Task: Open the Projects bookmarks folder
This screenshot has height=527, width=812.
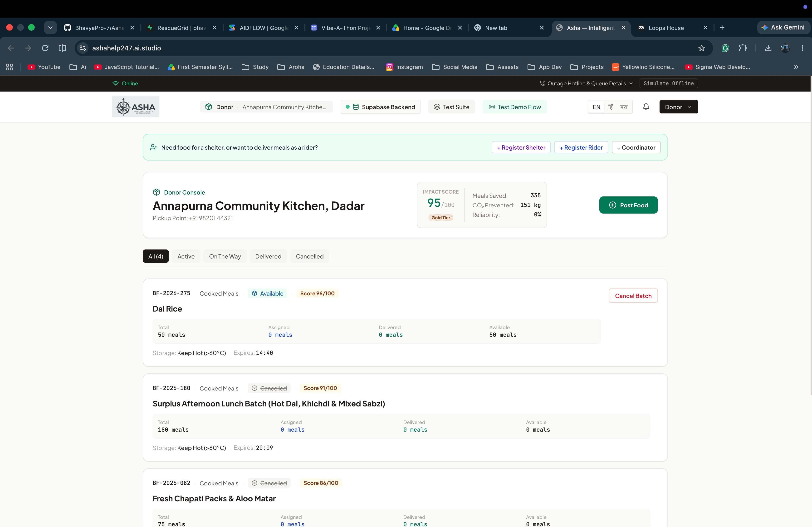Action: [587, 67]
